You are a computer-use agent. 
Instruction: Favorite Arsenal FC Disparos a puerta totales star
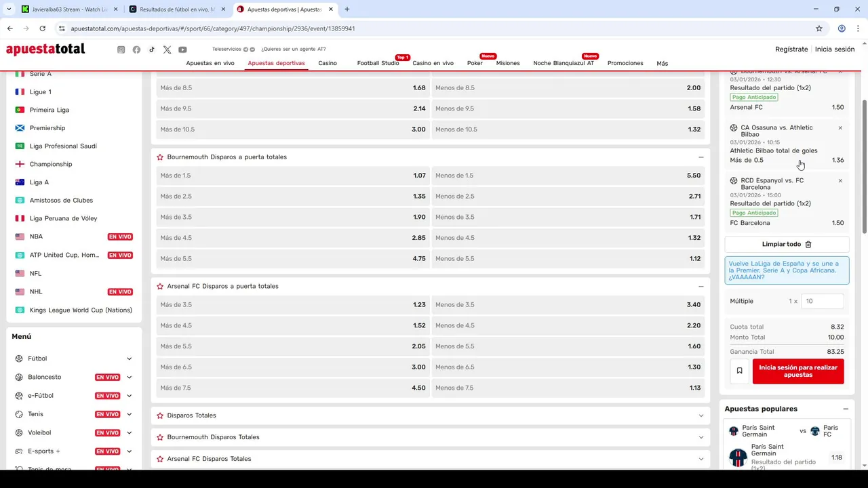click(160, 287)
